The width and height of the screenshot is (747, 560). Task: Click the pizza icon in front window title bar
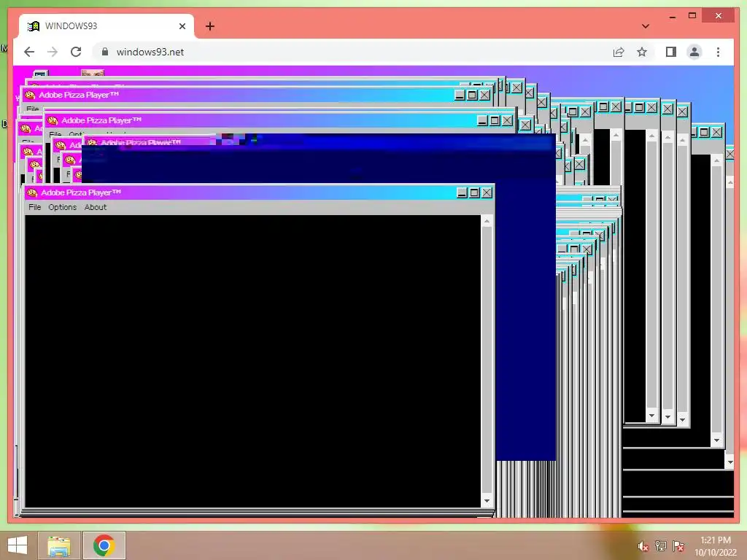[32, 192]
